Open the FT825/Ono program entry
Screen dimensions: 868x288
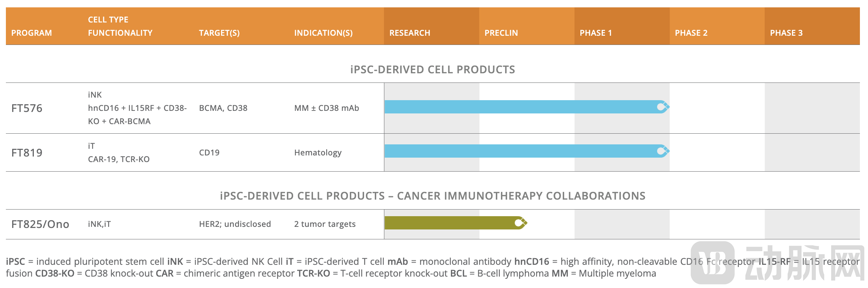tap(40, 224)
